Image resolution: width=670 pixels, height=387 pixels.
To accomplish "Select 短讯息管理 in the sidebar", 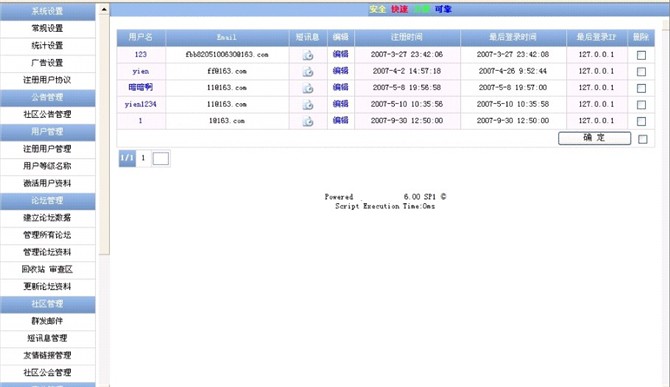I will point(47,338).
